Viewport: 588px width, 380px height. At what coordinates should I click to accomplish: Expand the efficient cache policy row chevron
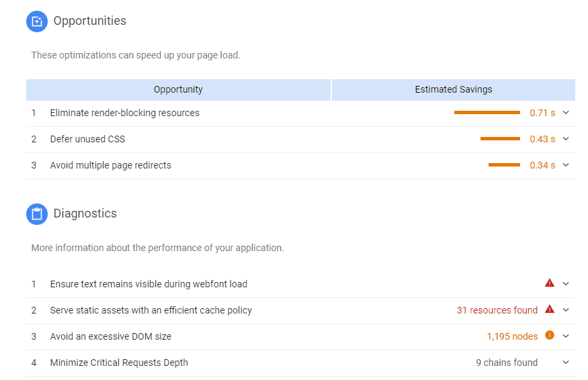pos(566,310)
